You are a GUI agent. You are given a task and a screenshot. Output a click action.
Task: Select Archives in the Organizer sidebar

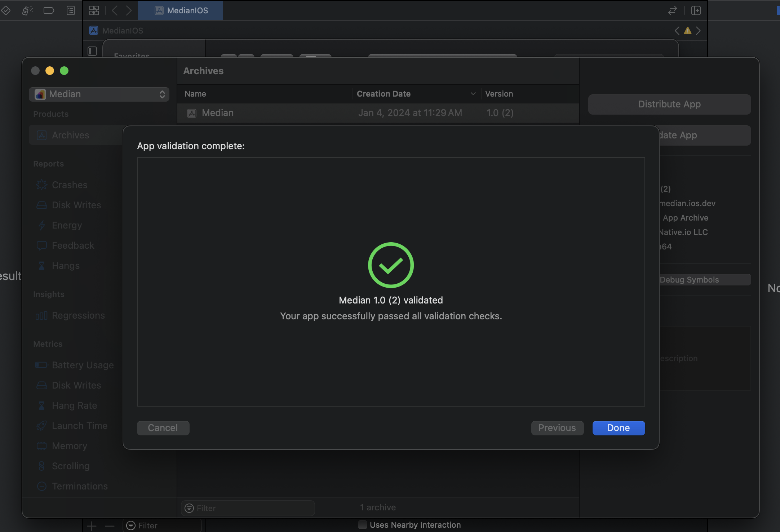tap(76, 135)
